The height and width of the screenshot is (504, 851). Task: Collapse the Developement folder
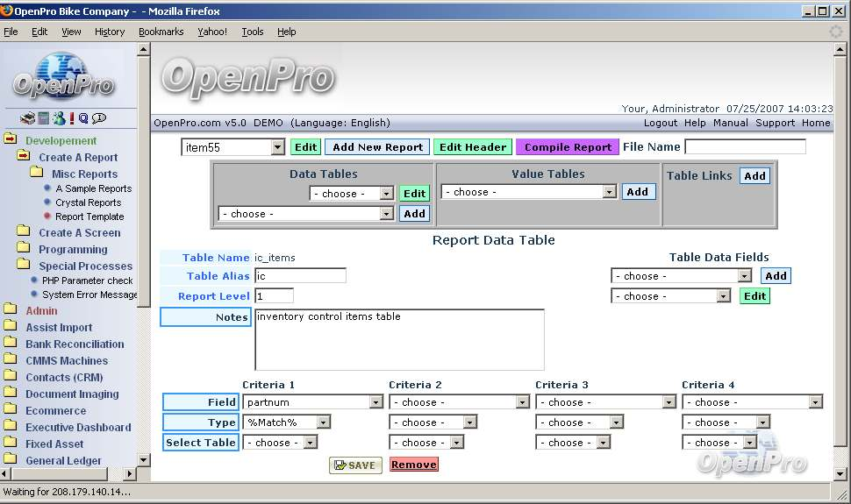point(11,140)
